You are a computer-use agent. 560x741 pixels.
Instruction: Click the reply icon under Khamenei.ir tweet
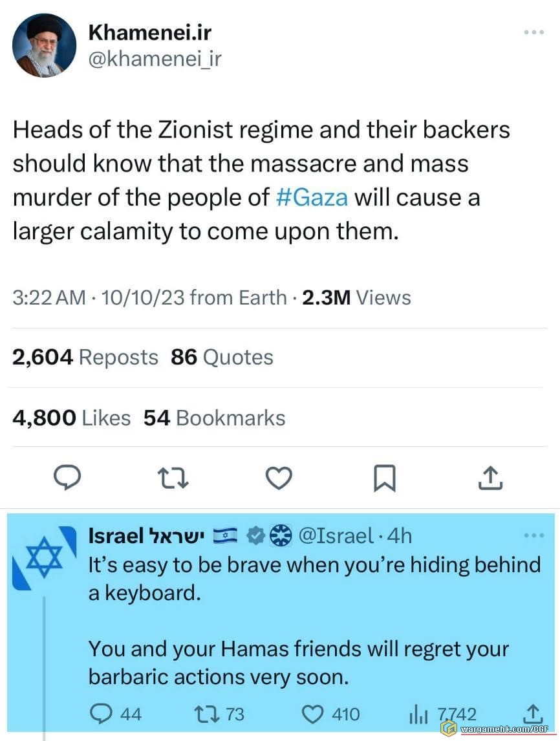[x=67, y=477]
